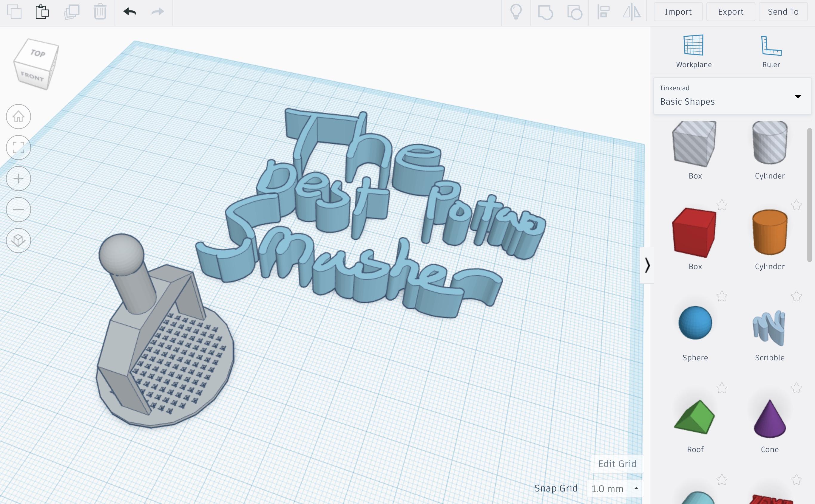Image resolution: width=815 pixels, height=504 pixels.
Task: Open the Snap Grid 1.0 mm dropdown
Action: 615,489
